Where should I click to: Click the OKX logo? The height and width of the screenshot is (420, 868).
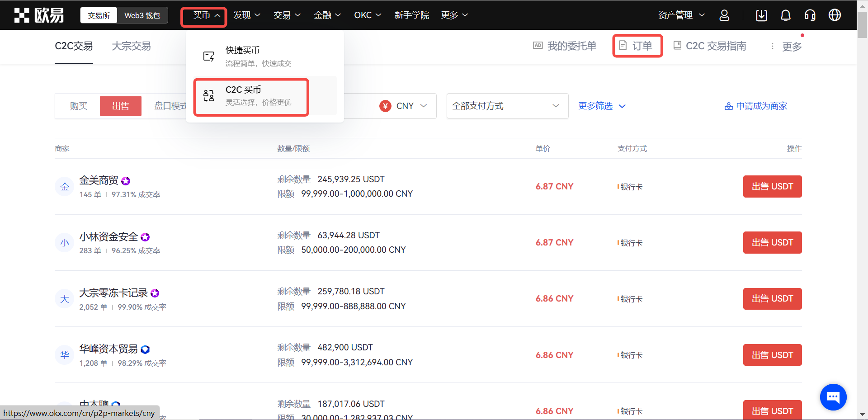(x=39, y=15)
